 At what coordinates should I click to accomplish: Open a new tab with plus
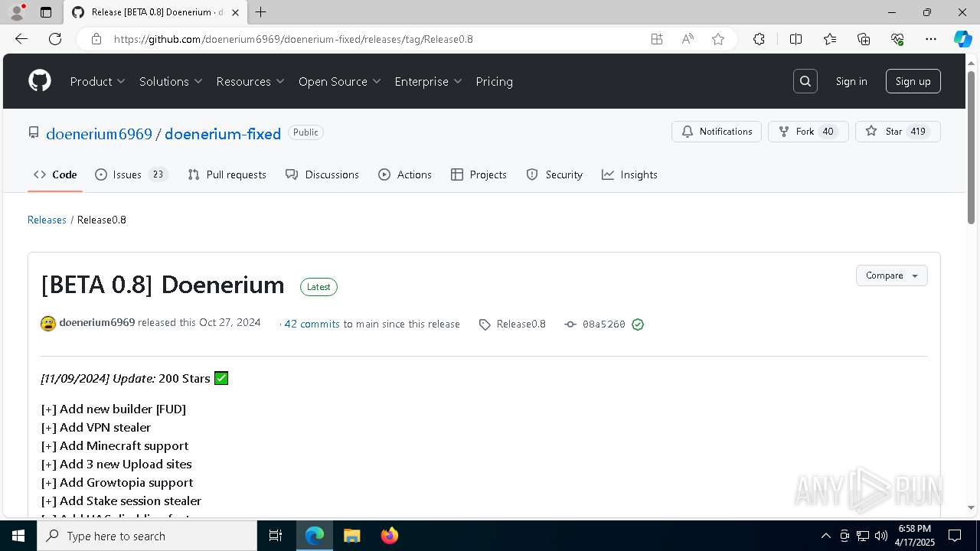point(261,12)
